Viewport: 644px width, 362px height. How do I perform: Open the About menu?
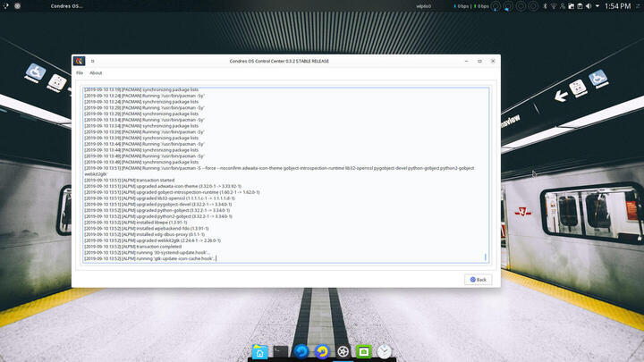tap(96, 73)
